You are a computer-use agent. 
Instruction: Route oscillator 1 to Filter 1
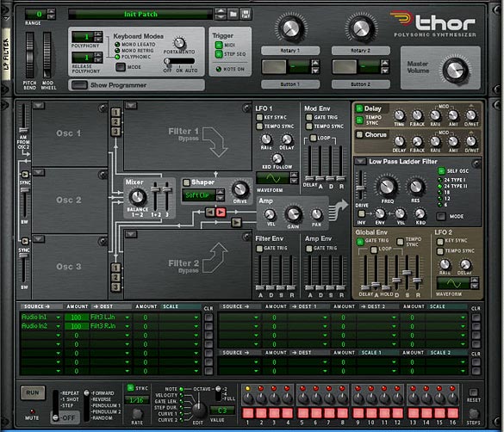[x=115, y=113]
